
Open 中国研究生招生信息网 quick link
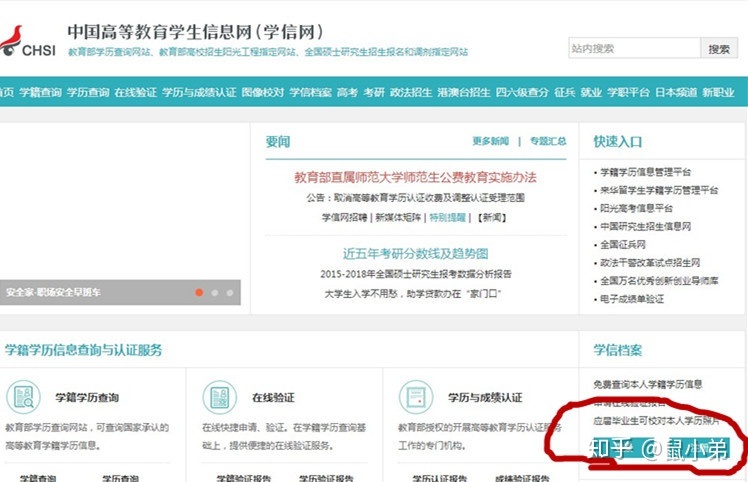(645, 226)
